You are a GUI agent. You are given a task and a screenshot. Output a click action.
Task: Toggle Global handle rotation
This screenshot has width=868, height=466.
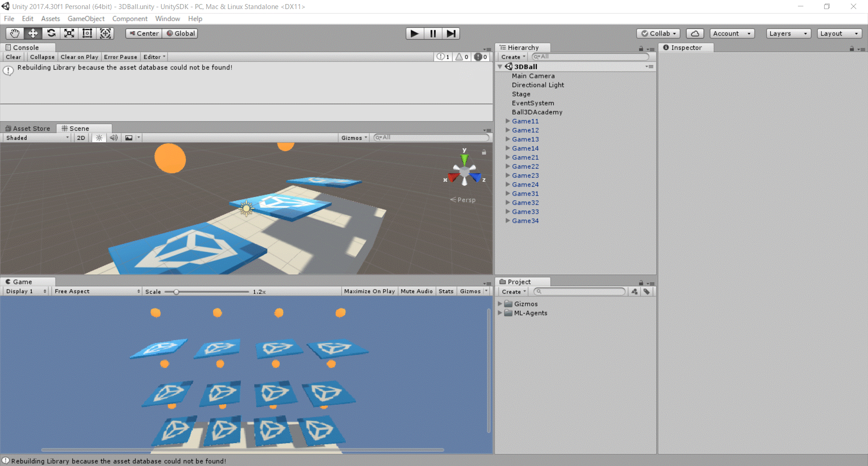pyautogui.click(x=180, y=33)
